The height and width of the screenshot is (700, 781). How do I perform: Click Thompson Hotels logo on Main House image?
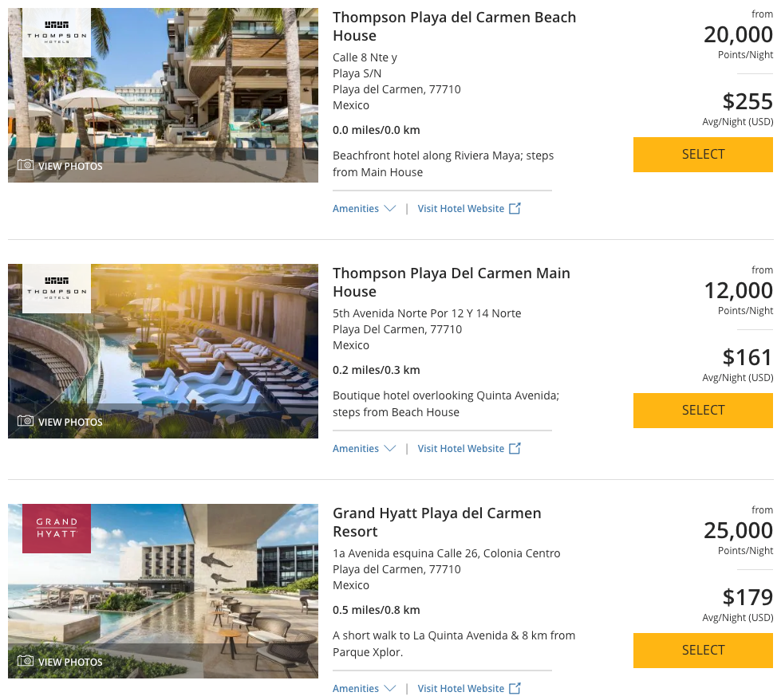click(x=57, y=289)
